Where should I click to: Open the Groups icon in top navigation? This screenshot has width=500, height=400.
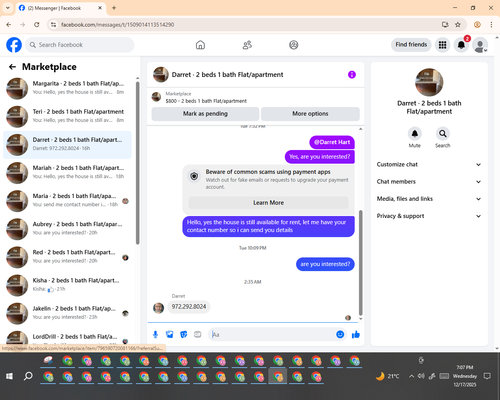294,45
